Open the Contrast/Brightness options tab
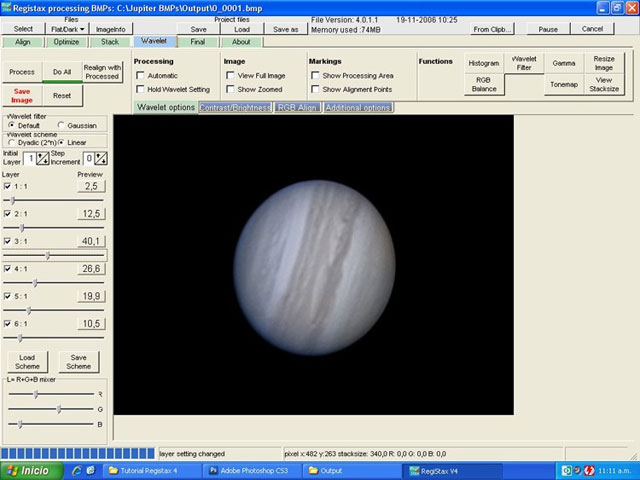The height and width of the screenshot is (480, 640). [x=236, y=107]
